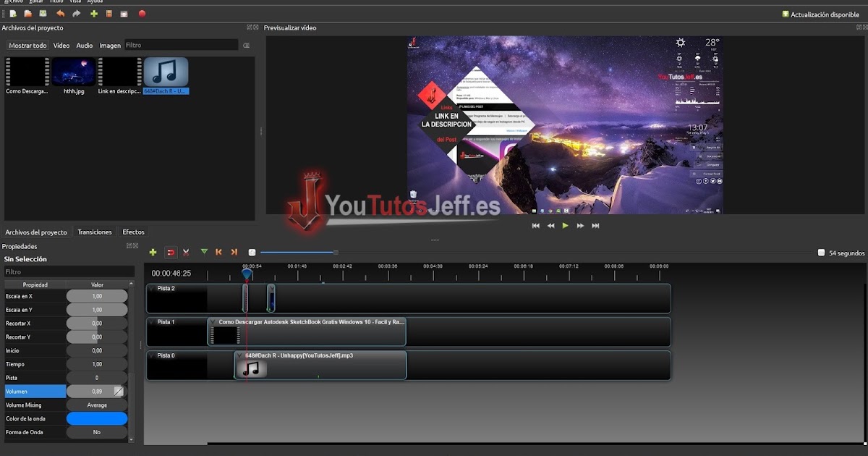This screenshot has height=456, width=868.
Task: Click the update available arrow icon
Action: pos(786,14)
